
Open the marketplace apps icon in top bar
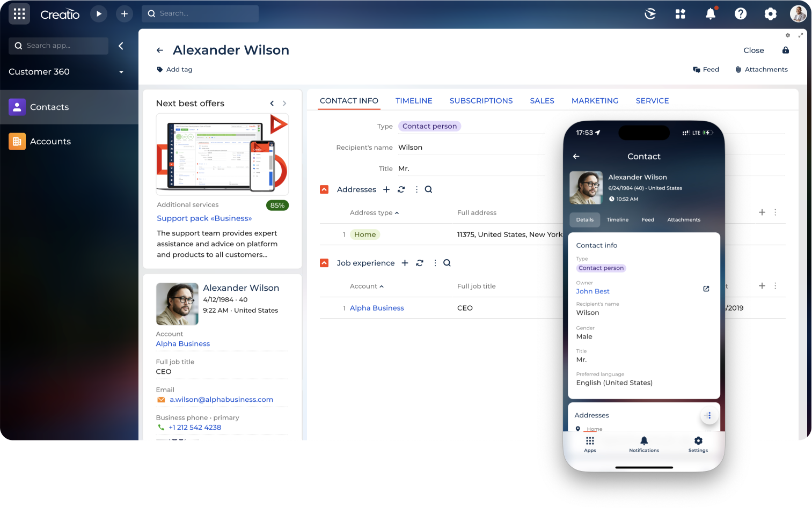(681, 14)
